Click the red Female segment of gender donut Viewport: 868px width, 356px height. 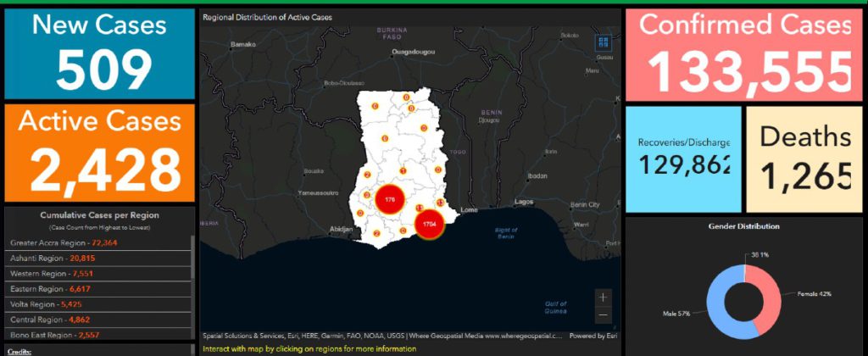pyautogui.click(x=771, y=299)
